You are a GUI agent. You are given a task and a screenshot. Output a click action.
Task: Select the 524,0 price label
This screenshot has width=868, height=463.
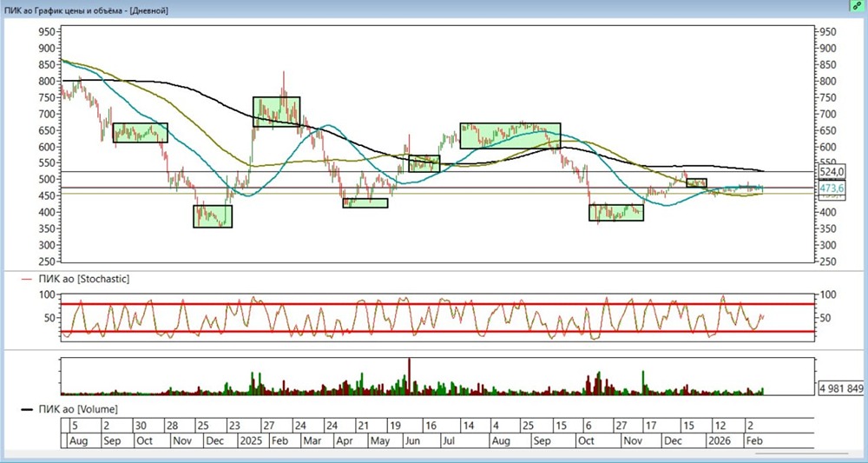click(x=831, y=171)
